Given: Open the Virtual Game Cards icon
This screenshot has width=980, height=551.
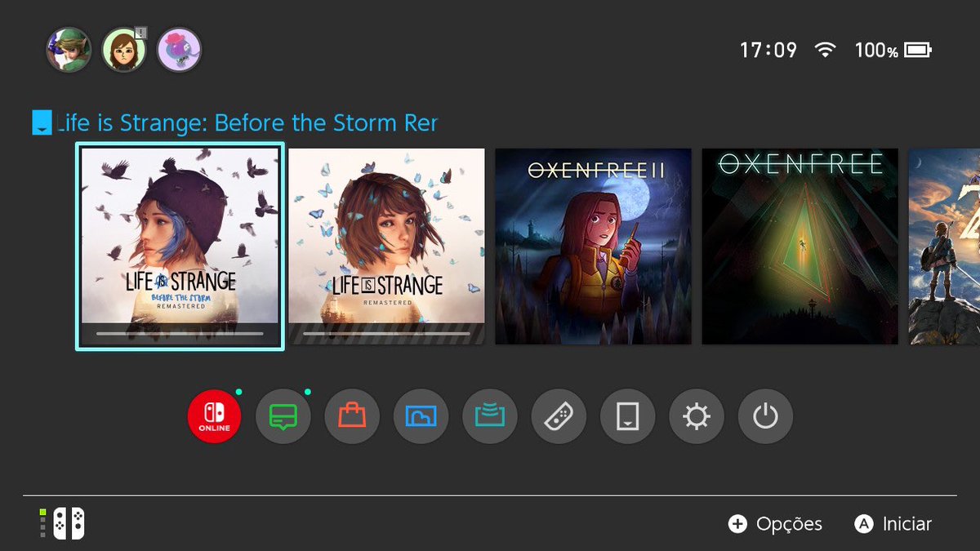Looking at the screenshot, I should 627,417.
